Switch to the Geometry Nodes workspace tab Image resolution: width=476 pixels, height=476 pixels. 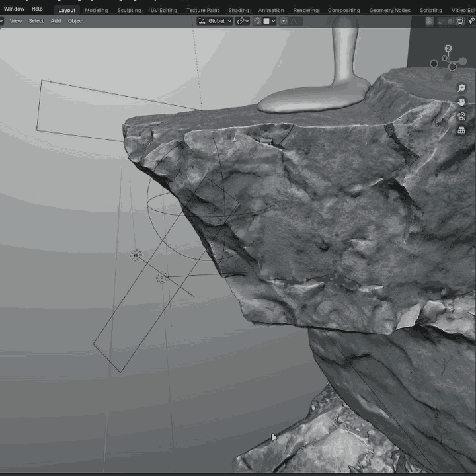click(389, 10)
